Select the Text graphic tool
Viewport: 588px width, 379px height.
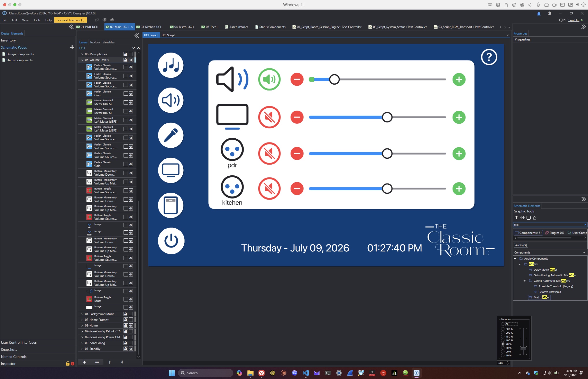click(x=516, y=218)
